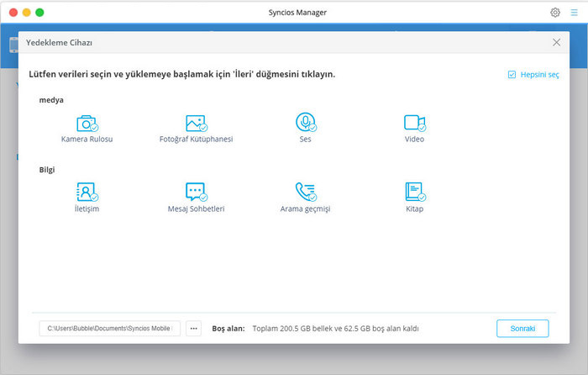Click the Boş alan storage info text

315,329
